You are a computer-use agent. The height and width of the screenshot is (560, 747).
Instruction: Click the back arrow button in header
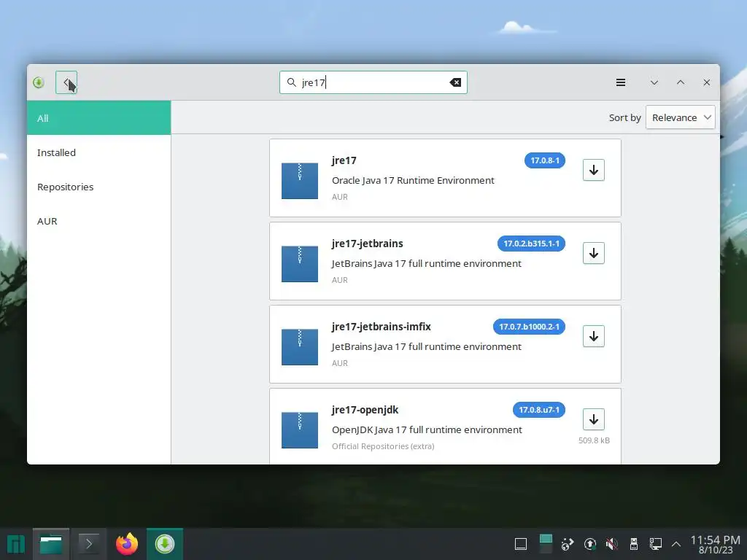coord(66,82)
